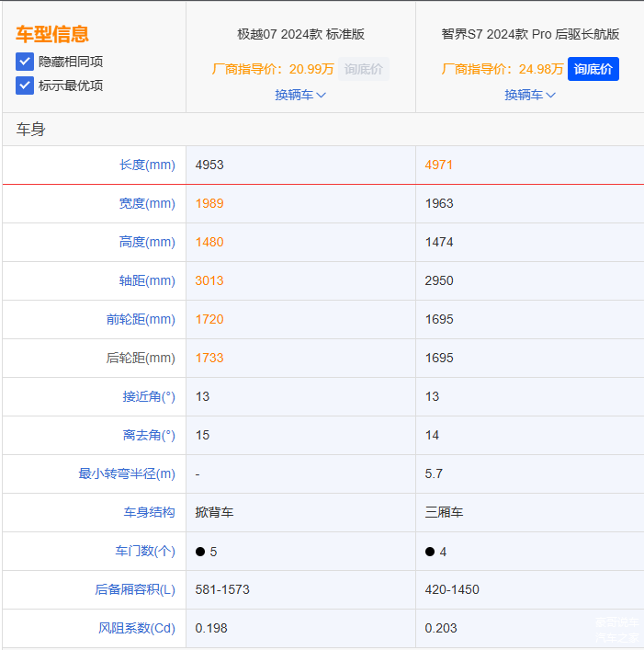
Task: Click the 最小转弯半径(m) parameter link
Action: pyautogui.click(x=127, y=473)
